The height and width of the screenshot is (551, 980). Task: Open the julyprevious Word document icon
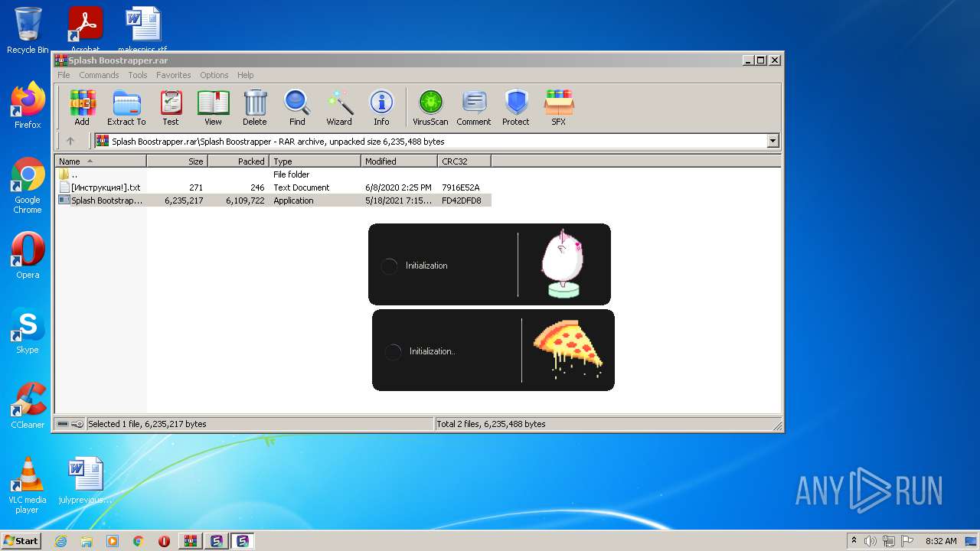pyautogui.click(x=85, y=481)
